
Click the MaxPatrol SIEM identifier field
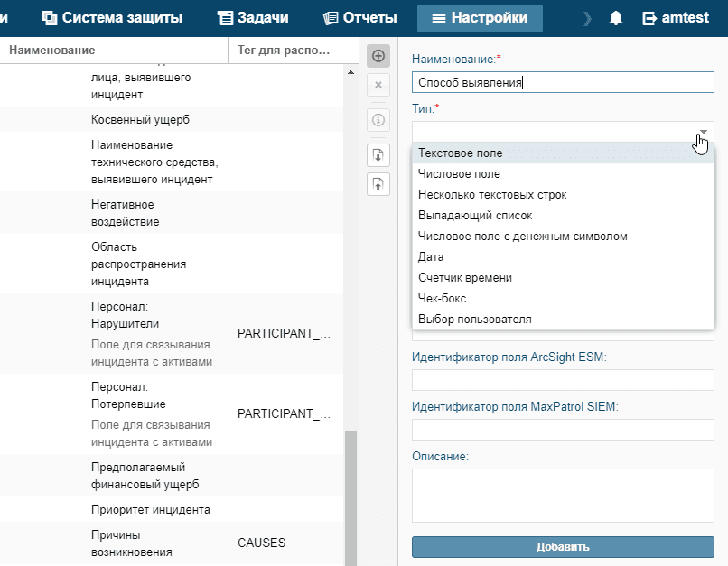tap(563, 430)
